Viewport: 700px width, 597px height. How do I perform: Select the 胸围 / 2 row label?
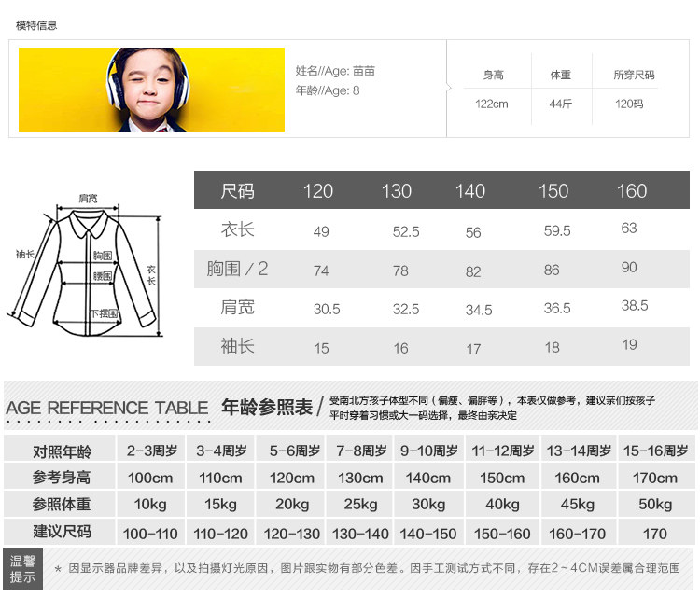pyautogui.click(x=237, y=269)
